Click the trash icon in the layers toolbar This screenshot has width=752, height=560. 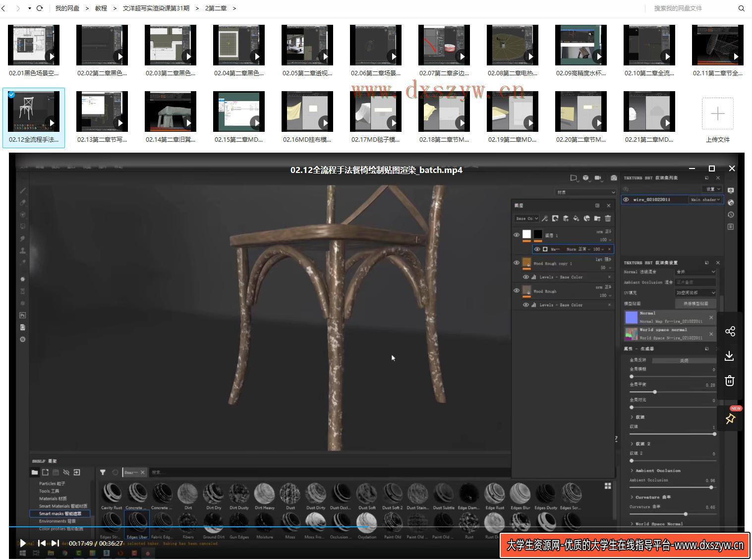(x=608, y=219)
